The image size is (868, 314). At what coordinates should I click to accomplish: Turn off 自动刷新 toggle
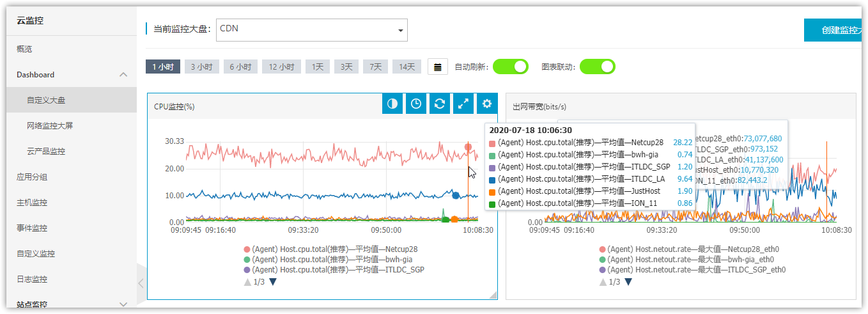coord(511,67)
